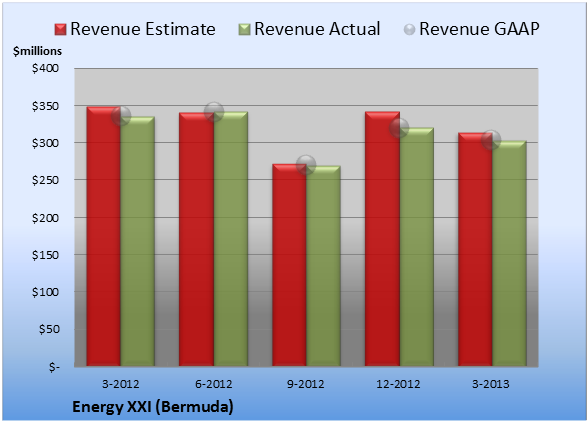Image resolution: width=588 pixels, height=422 pixels.
Task: Click the '9-2012' quarter label
Action: click(x=306, y=384)
